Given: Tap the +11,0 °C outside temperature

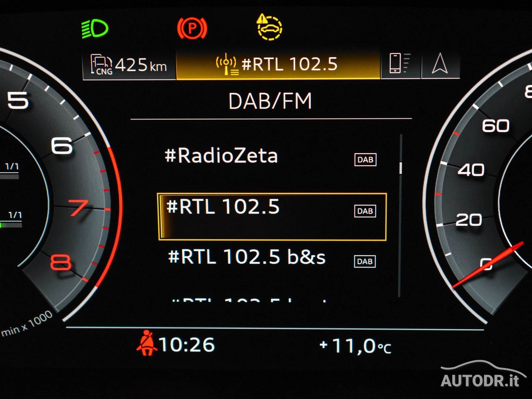Looking at the screenshot, I should [355, 346].
